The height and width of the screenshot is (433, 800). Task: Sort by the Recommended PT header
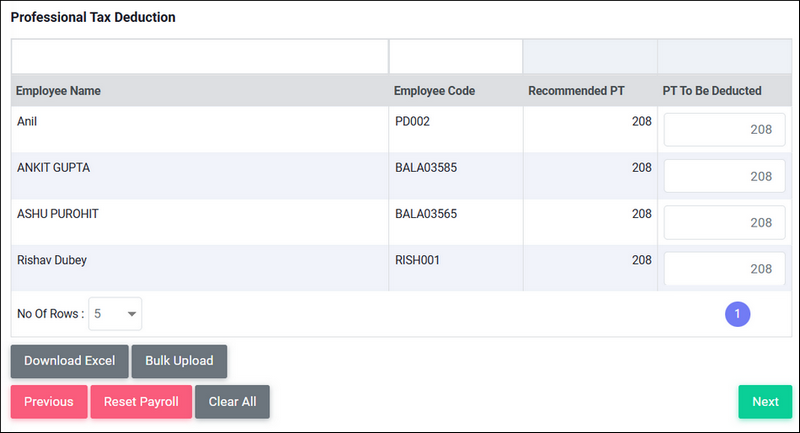pos(576,91)
